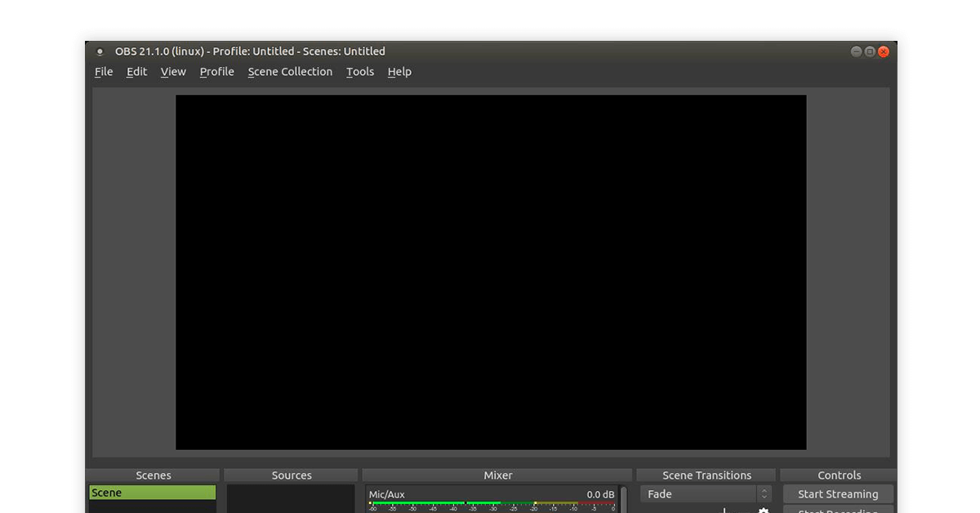This screenshot has width=980, height=513.
Task: Open the Profile menu
Action: pos(216,72)
